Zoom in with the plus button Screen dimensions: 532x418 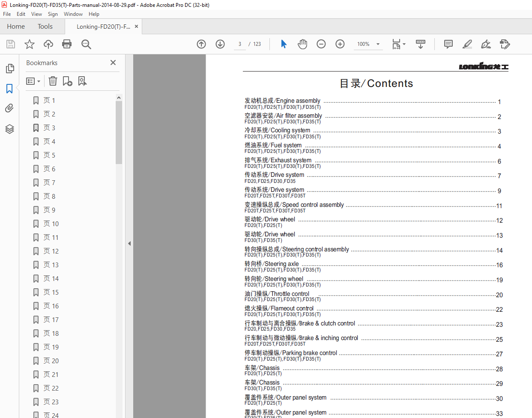click(x=340, y=44)
